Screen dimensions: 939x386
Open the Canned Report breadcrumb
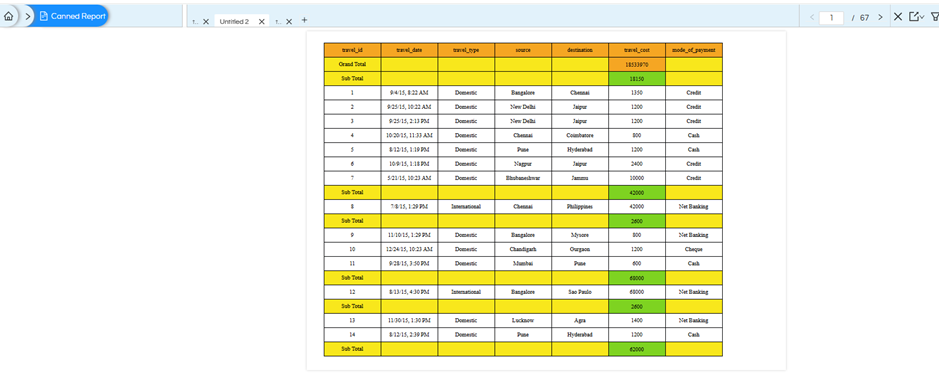[72, 16]
